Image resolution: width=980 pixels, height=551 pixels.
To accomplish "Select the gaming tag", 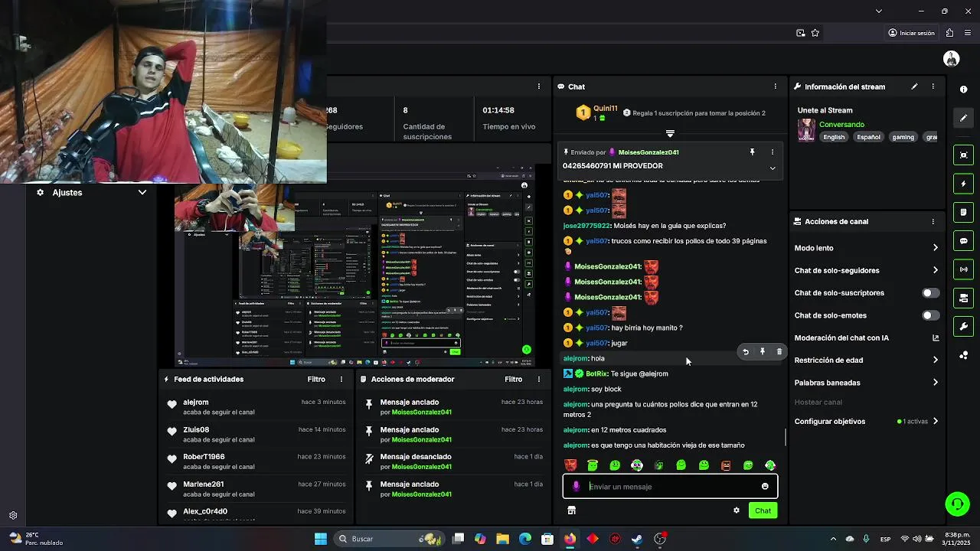I will pyautogui.click(x=903, y=138).
